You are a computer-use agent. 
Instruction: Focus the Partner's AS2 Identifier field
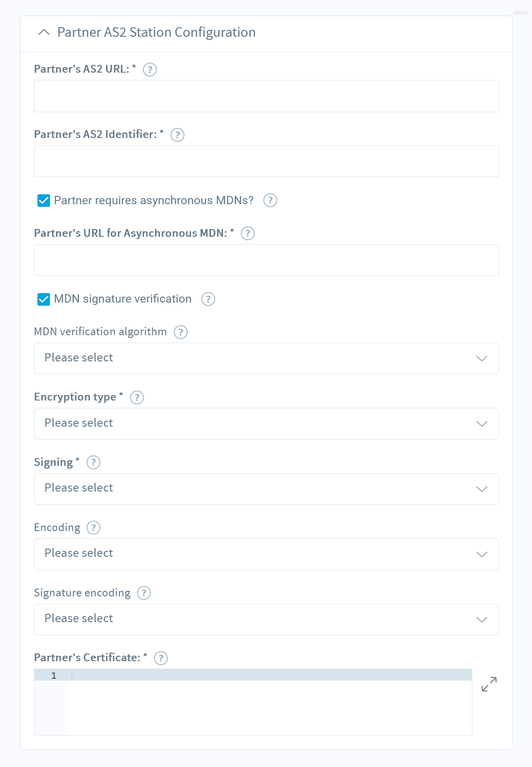[266, 161]
